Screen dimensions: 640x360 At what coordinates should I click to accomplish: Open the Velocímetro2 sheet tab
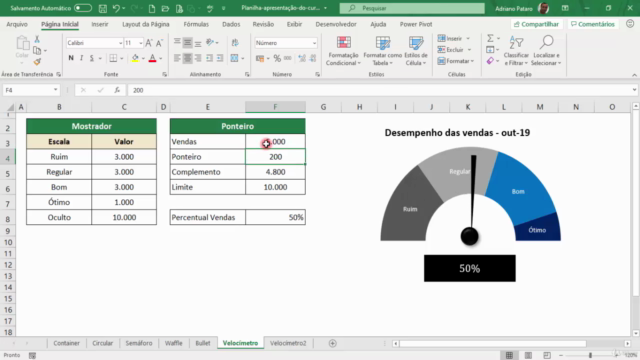tap(288, 343)
